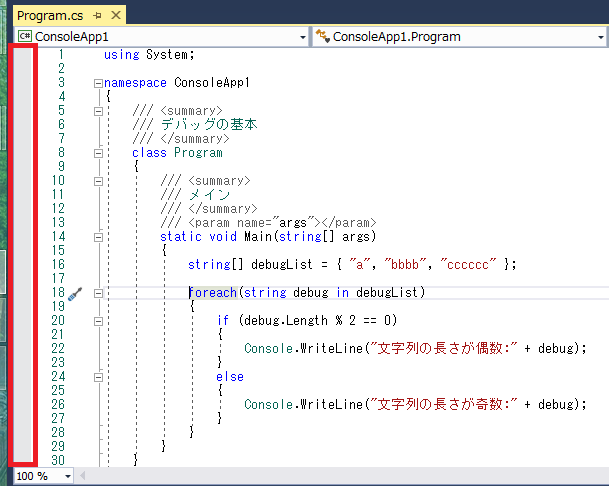Click the param name="args" comment line
This screenshot has width=609, height=486.
click(x=268, y=223)
